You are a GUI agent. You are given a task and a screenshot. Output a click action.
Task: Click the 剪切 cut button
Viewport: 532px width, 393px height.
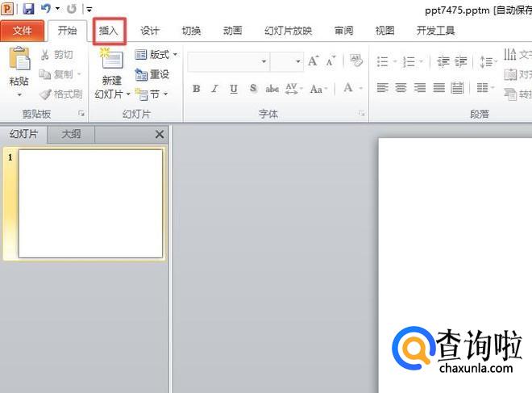point(57,54)
